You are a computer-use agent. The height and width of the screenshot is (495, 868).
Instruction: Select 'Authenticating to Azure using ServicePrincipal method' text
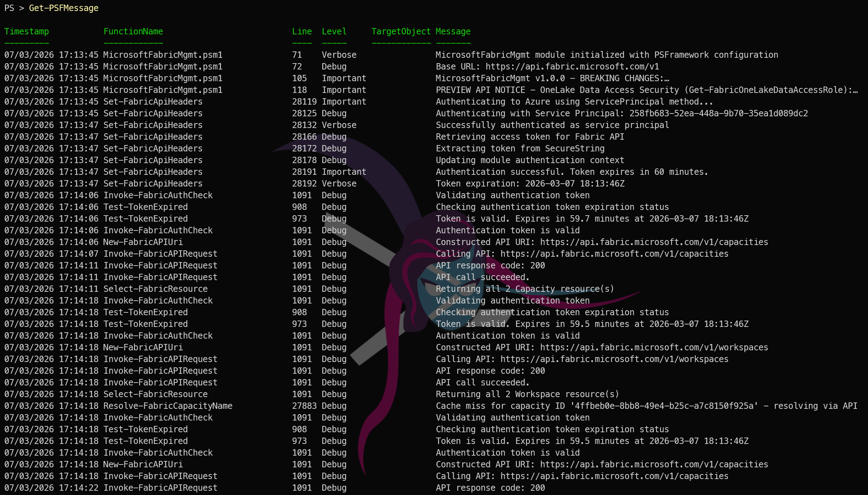click(574, 101)
